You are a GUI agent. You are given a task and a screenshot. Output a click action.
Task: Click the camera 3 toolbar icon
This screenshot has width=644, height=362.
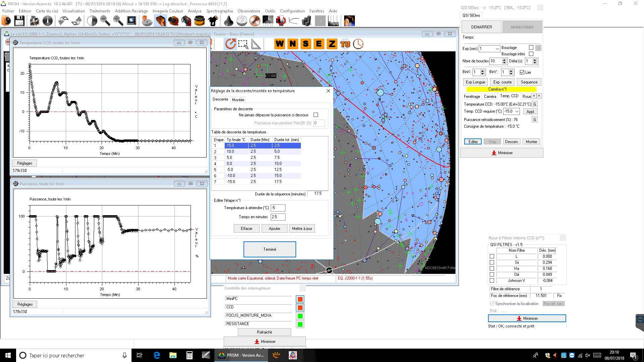point(186,21)
